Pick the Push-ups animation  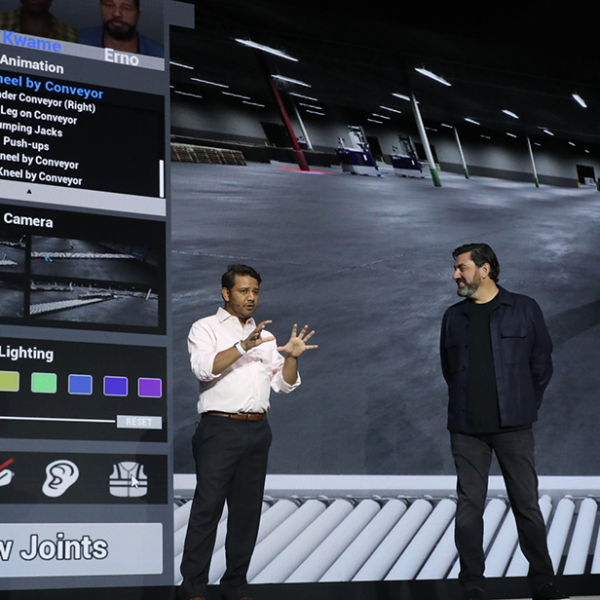(x=39, y=145)
